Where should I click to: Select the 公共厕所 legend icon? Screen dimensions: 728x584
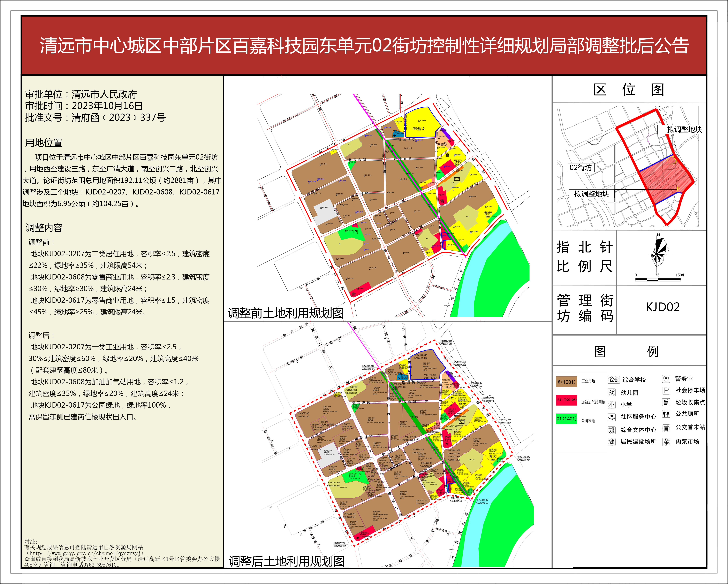pyautogui.click(x=666, y=414)
